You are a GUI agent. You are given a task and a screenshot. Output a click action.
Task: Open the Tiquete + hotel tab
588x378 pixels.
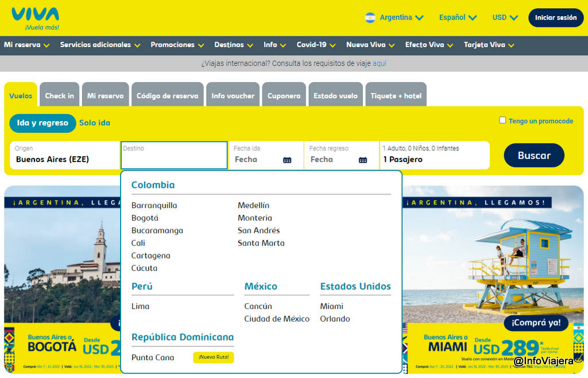point(396,95)
